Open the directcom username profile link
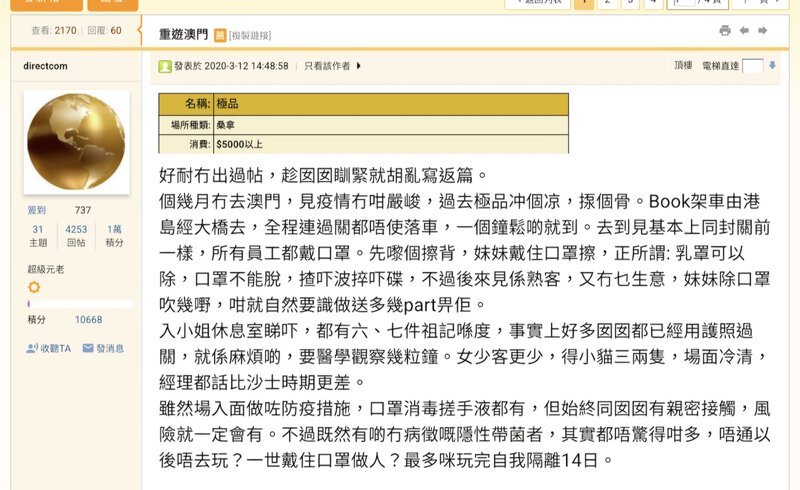800x490 pixels. pyautogui.click(x=45, y=66)
